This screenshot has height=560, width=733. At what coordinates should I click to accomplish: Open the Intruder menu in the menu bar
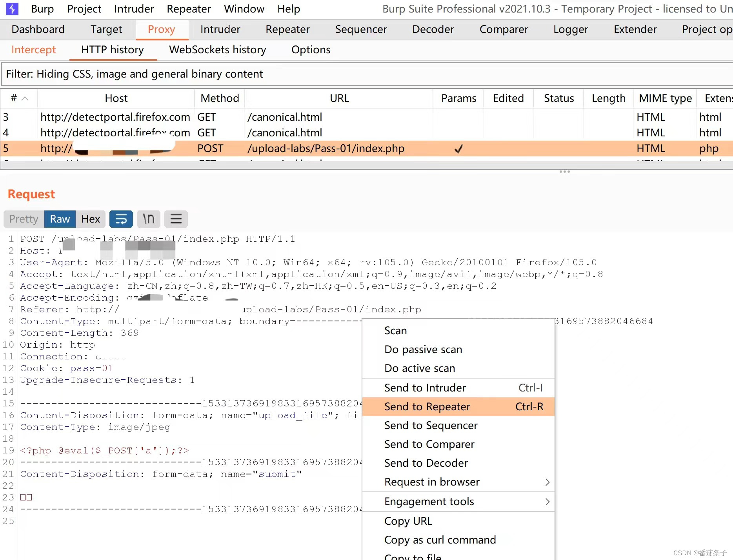point(134,9)
